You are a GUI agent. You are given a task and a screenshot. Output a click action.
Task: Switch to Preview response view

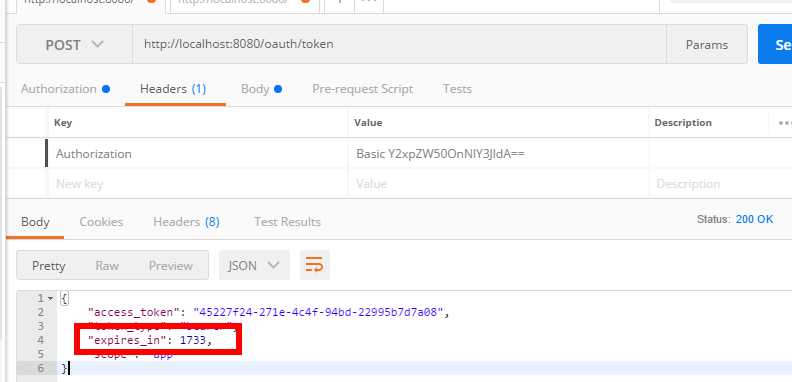tap(170, 266)
